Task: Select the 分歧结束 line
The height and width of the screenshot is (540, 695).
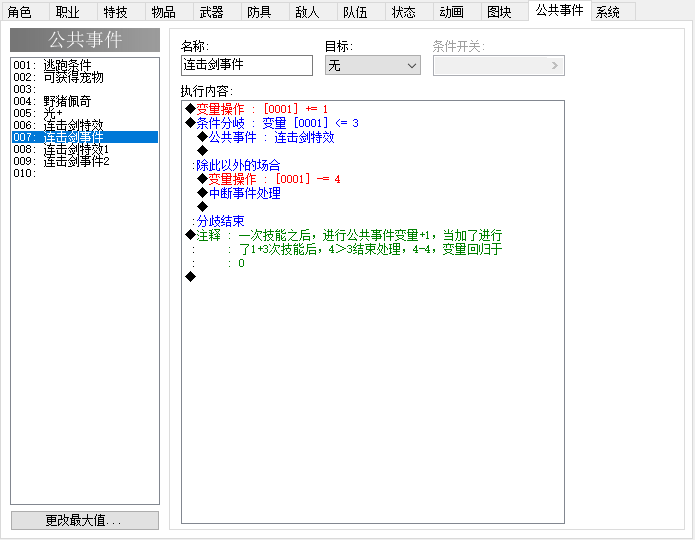Action: [x=373, y=221]
